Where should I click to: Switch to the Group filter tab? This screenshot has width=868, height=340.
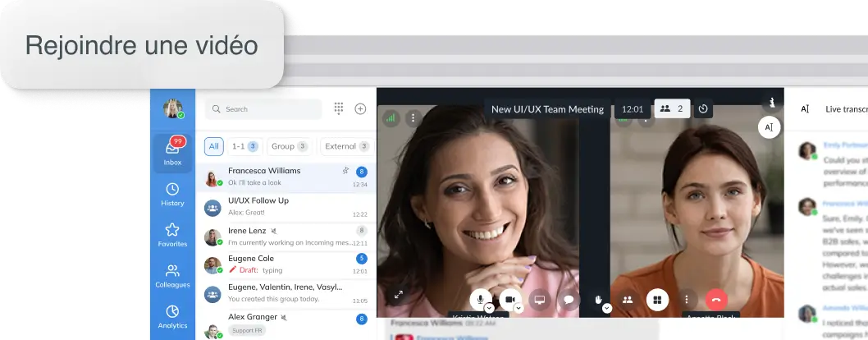coord(289,146)
